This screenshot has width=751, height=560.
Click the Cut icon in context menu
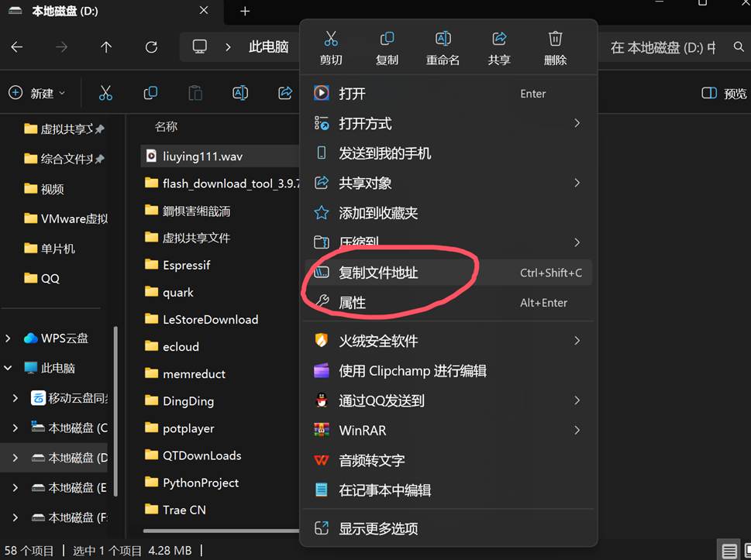point(331,47)
